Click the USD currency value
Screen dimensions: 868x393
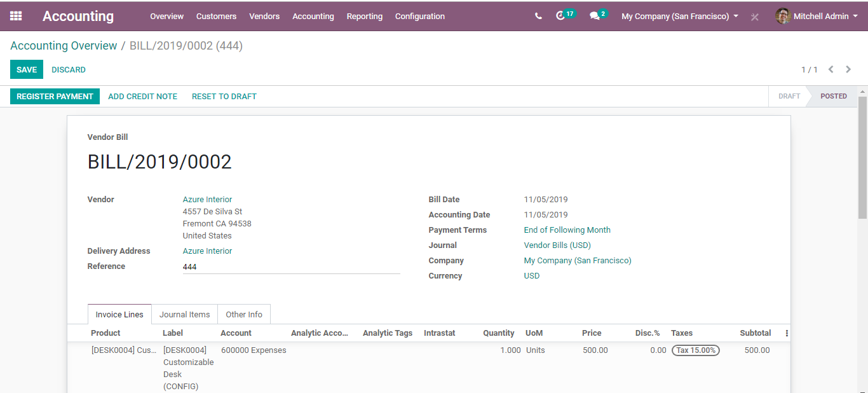click(532, 276)
